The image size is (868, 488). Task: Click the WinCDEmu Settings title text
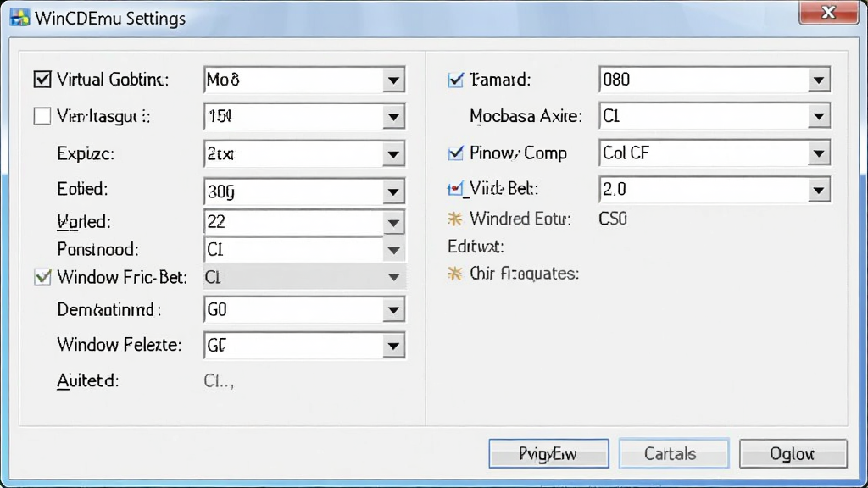tap(110, 19)
